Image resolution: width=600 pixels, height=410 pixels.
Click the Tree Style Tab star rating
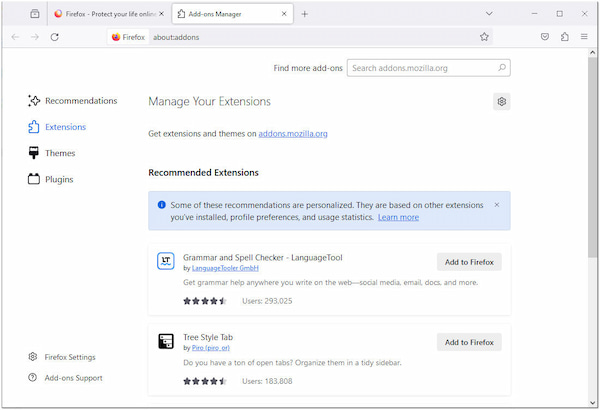coord(205,381)
